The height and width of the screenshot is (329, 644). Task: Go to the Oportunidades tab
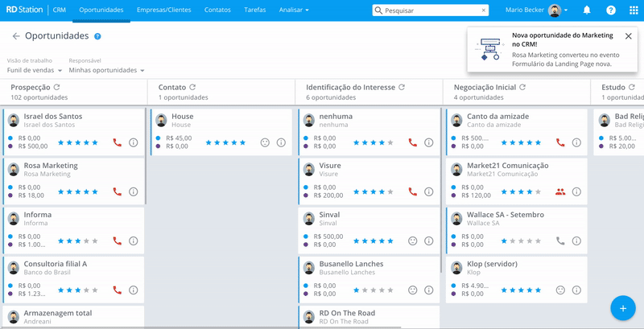coord(101,10)
